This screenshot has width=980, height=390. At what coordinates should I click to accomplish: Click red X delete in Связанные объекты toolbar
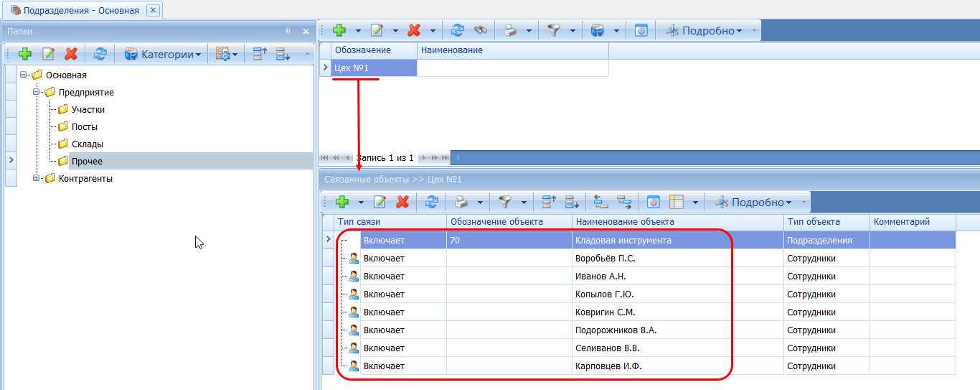402,202
